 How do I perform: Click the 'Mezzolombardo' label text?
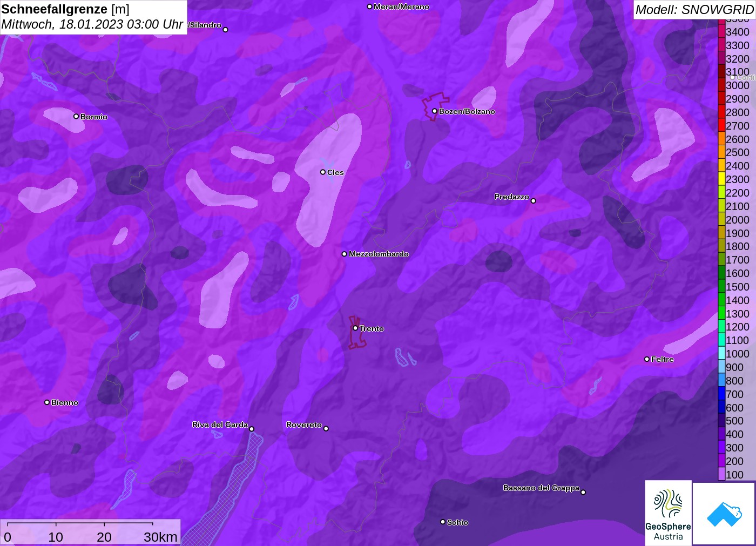(379, 254)
